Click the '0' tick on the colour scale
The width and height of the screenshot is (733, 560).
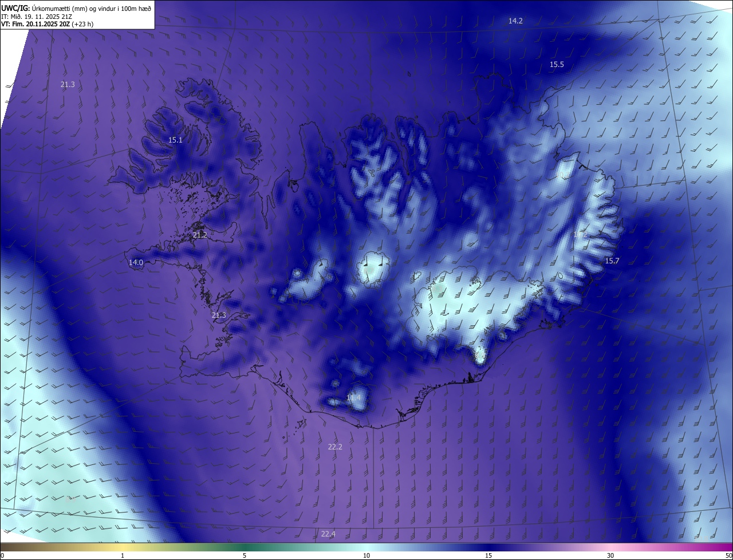tap(2, 556)
